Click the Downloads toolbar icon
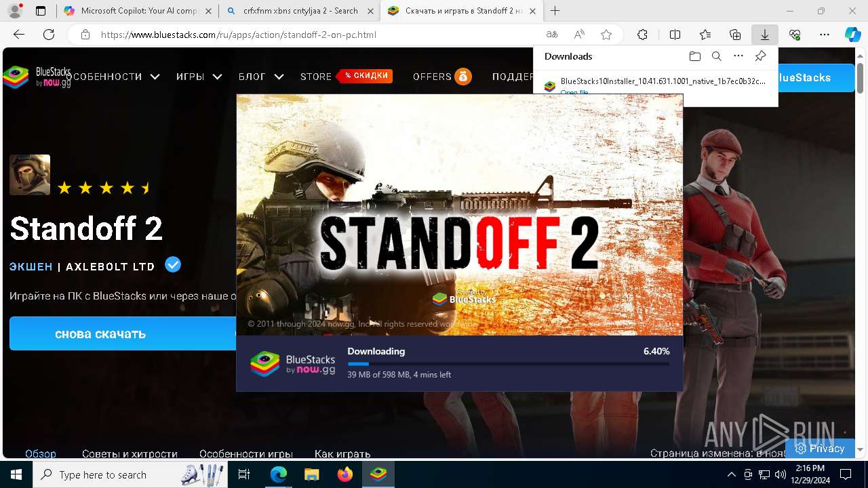The height and width of the screenshot is (488, 868). pyautogui.click(x=764, y=35)
